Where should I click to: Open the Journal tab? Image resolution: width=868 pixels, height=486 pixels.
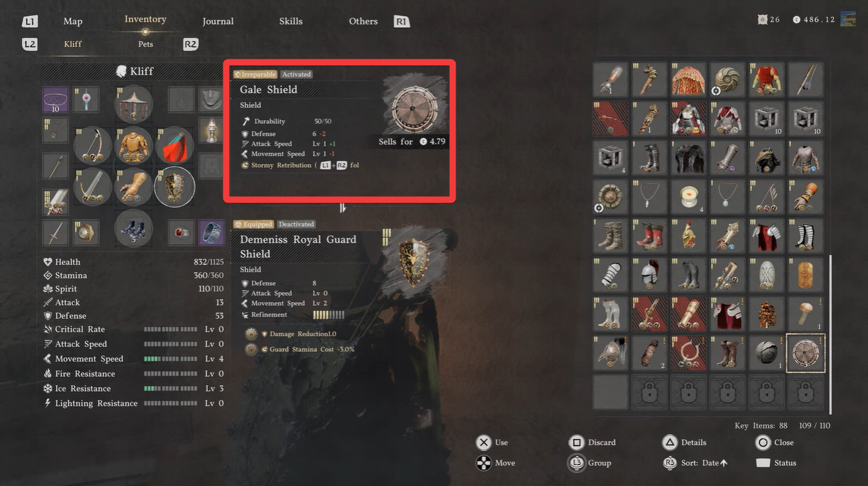click(218, 21)
